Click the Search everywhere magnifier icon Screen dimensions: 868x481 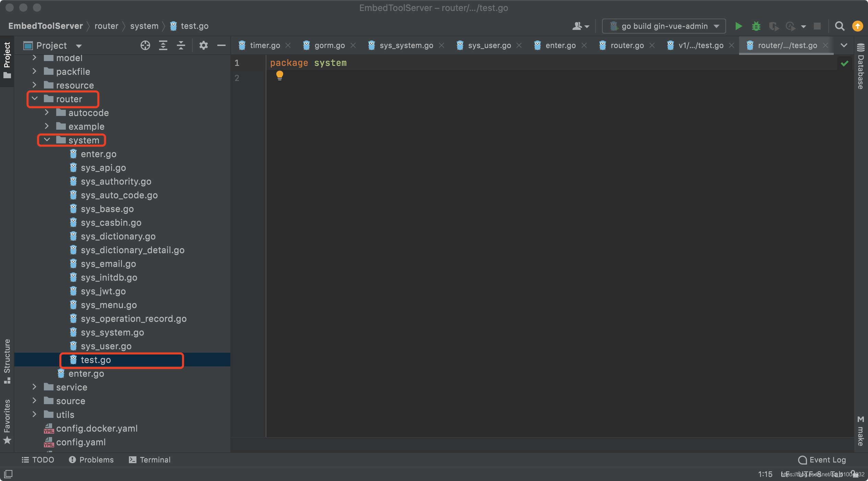(x=839, y=26)
